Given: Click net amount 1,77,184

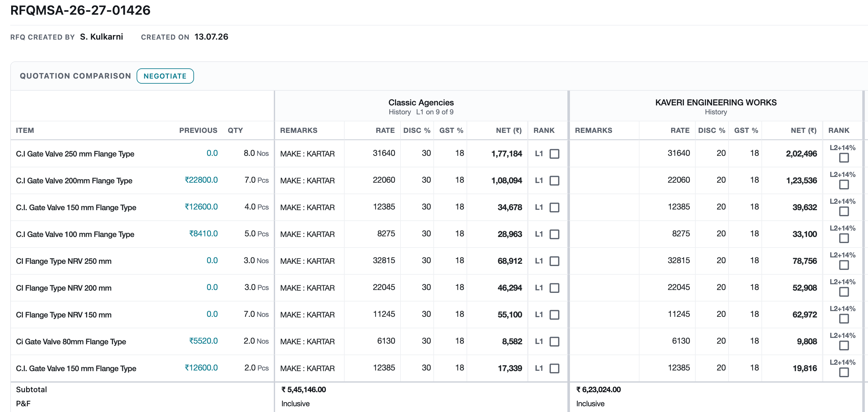Looking at the screenshot, I should 506,154.
